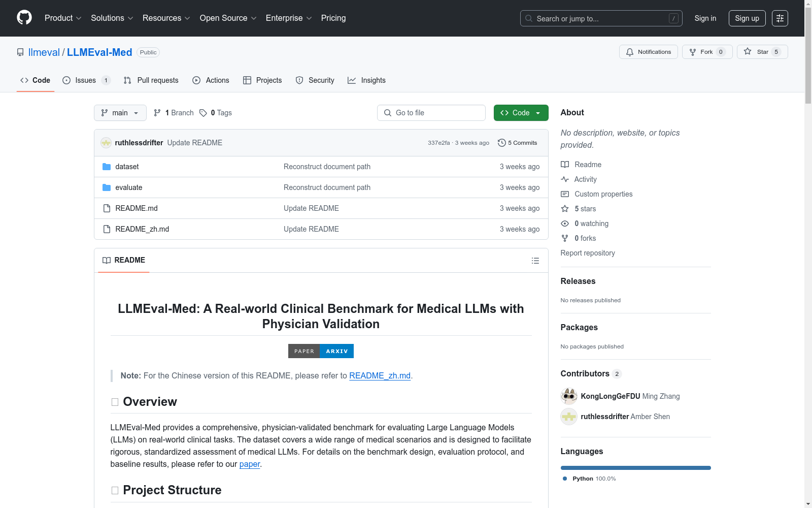Image resolution: width=812 pixels, height=508 pixels.
Task: Open the Insights tab
Action: point(367,80)
